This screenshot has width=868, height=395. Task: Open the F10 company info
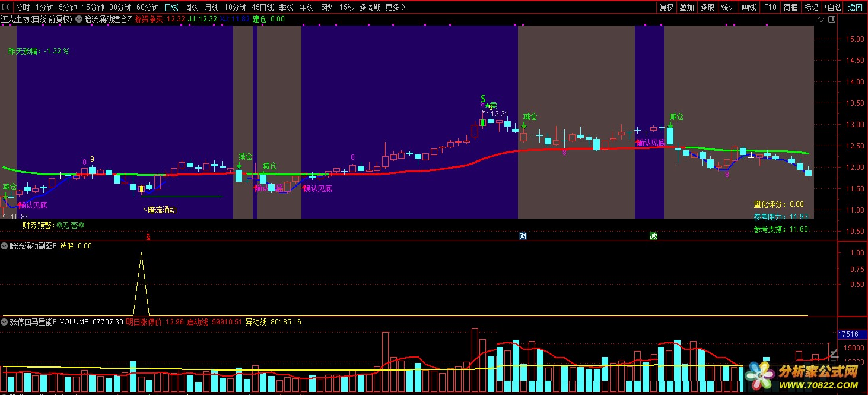(x=770, y=7)
